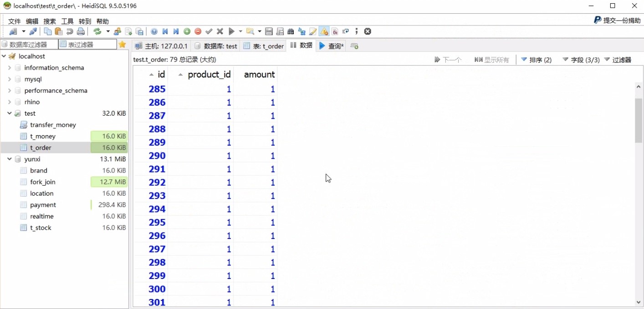Viewport: 644px width, 309px height.
Task: Select the t_stock table in tree
Action: point(41,228)
